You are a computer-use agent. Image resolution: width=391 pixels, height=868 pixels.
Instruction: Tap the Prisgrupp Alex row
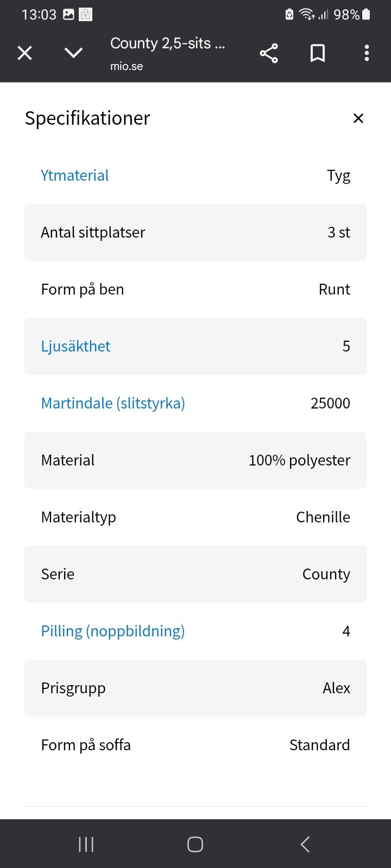pos(195,688)
